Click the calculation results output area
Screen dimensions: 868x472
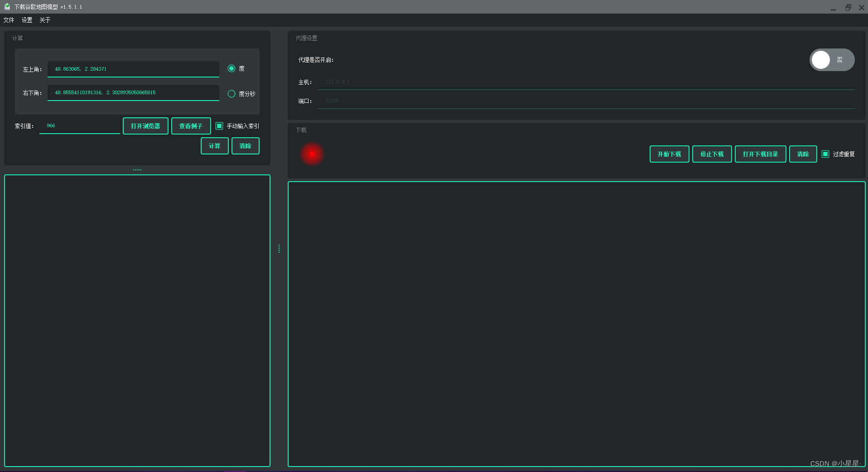tap(137, 321)
